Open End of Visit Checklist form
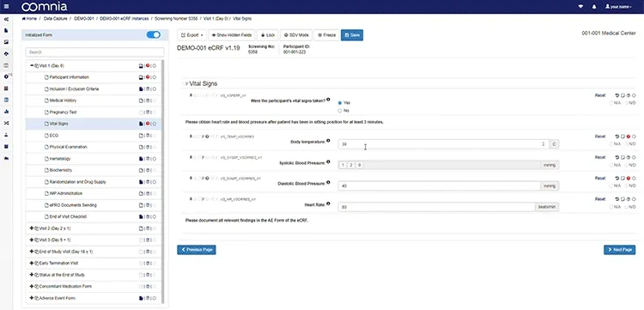 tap(68, 216)
